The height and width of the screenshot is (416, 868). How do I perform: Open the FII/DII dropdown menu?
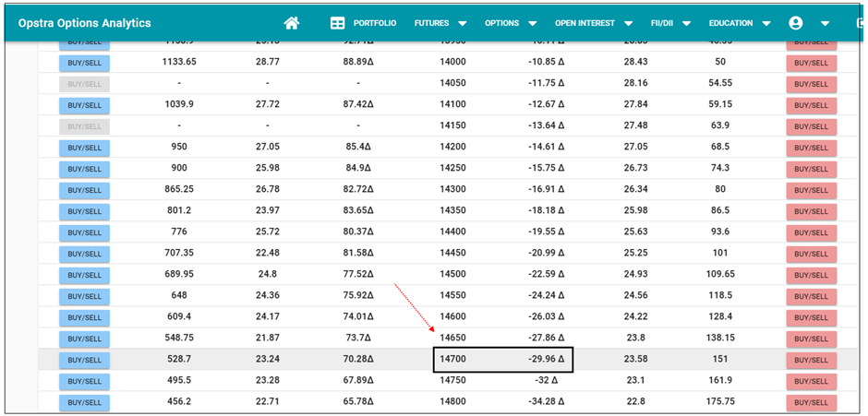pyautogui.click(x=671, y=23)
